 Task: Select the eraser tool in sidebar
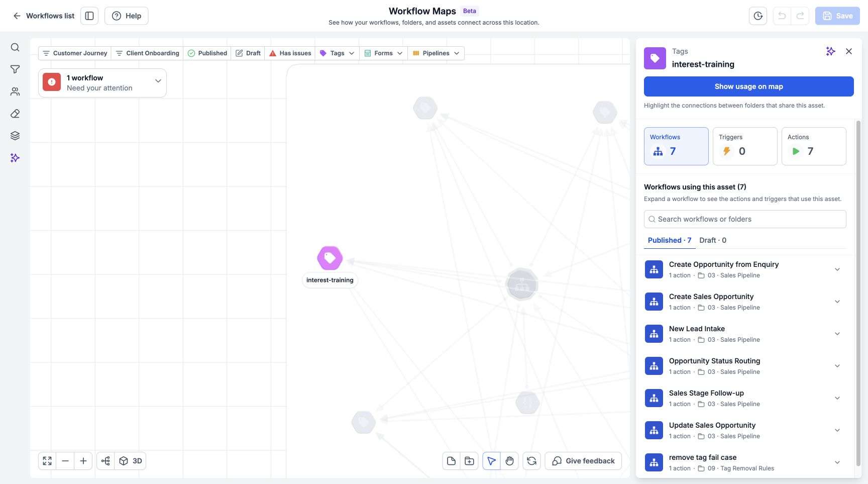point(15,114)
